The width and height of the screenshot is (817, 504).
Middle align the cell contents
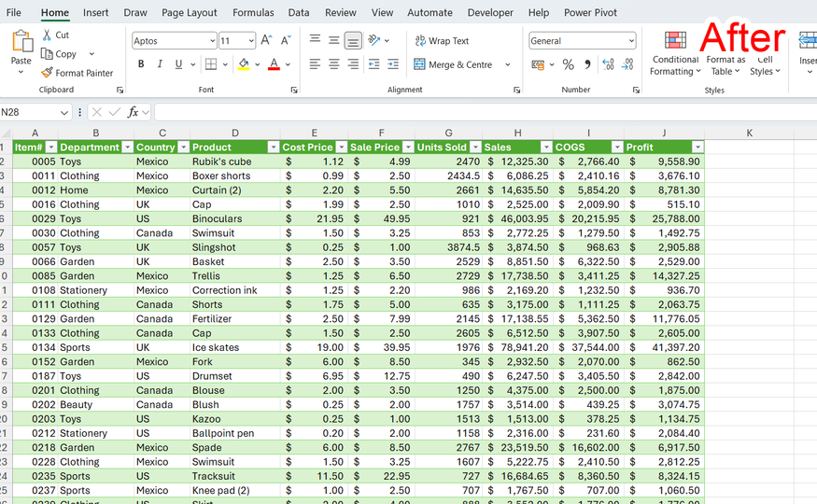334,39
